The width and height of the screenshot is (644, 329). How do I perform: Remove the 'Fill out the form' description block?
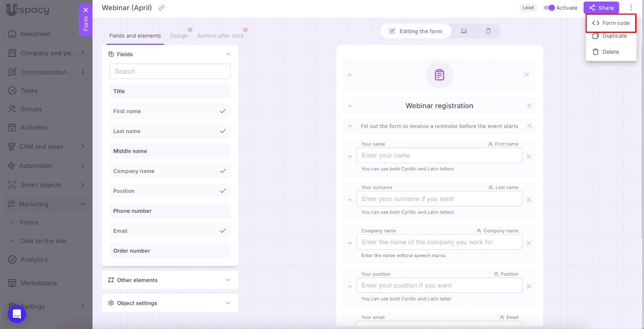(529, 126)
